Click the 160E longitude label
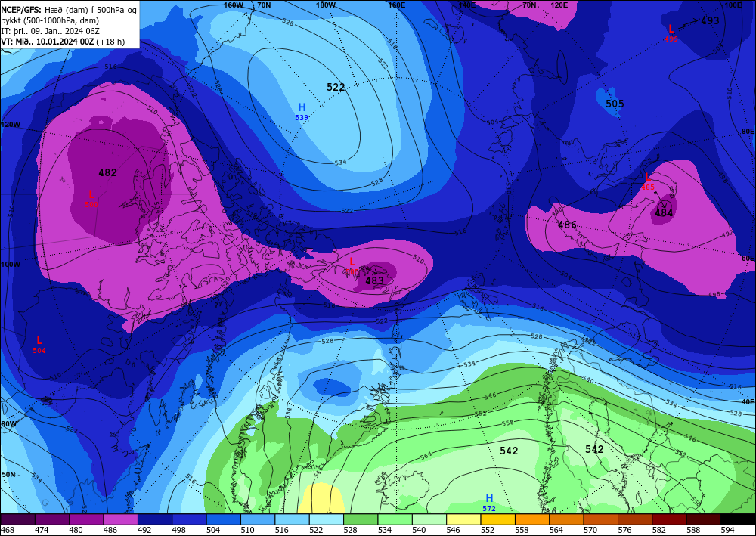The height and width of the screenshot is (536, 756). [x=397, y=5]
